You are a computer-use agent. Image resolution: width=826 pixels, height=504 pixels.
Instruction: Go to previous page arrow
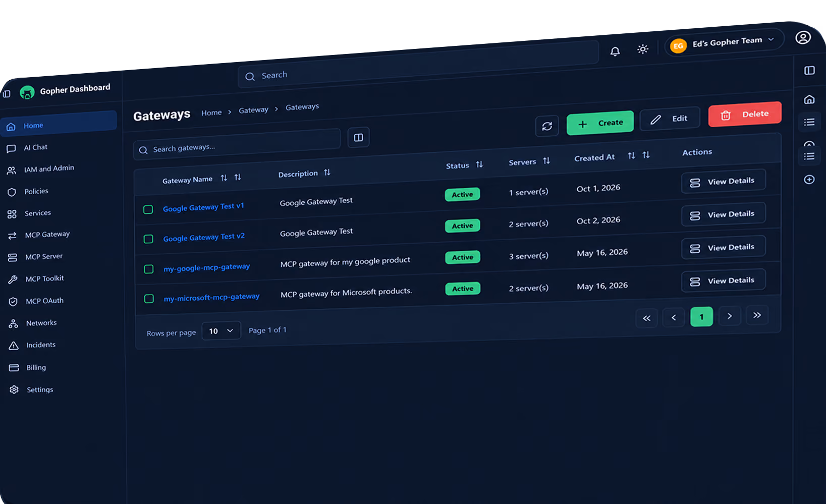pos(674,317)
